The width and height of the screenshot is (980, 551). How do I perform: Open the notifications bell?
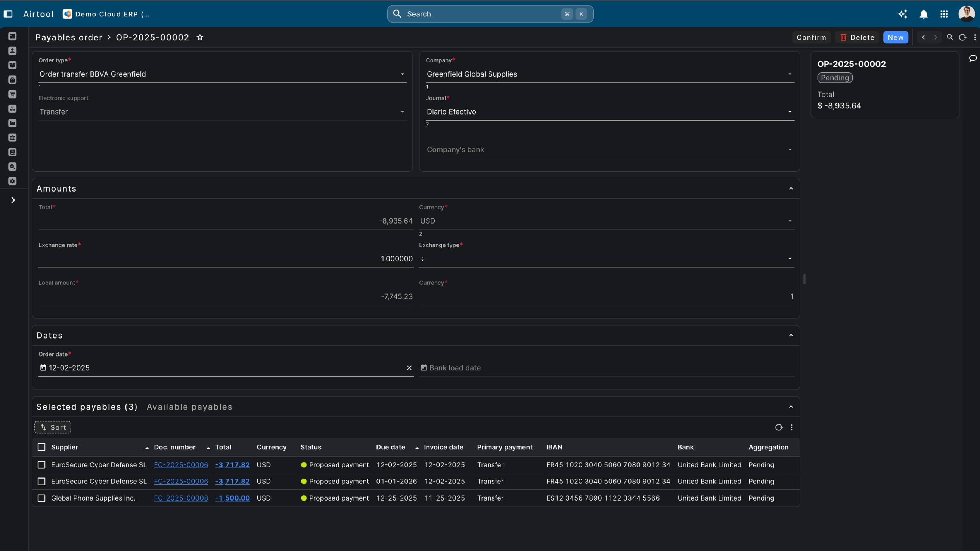point(923,14)
